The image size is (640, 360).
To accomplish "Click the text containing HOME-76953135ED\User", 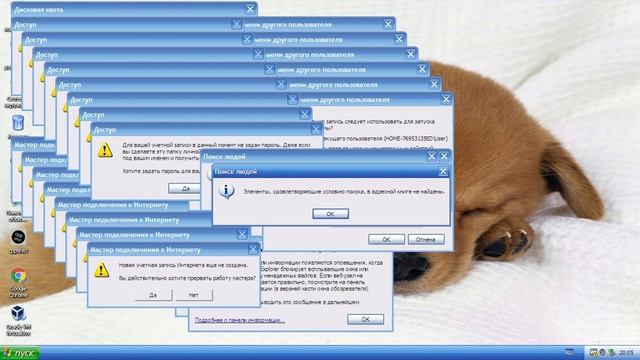I will pos(386,139).
